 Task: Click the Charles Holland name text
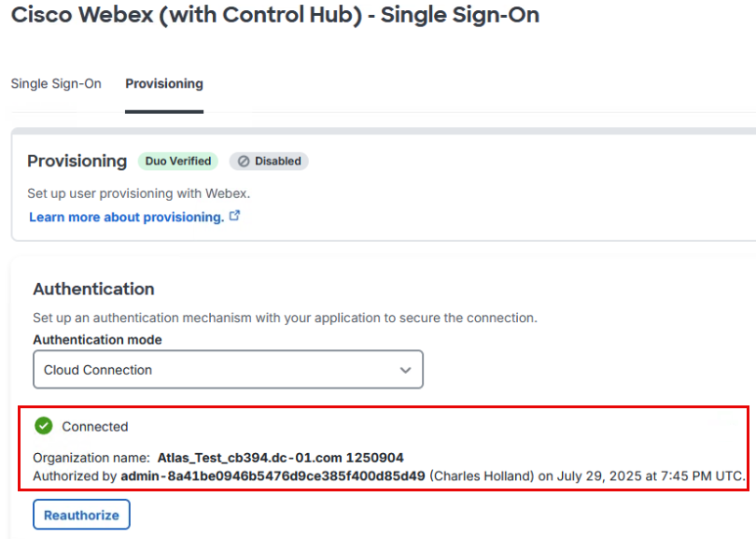click(x=482, y=475)
